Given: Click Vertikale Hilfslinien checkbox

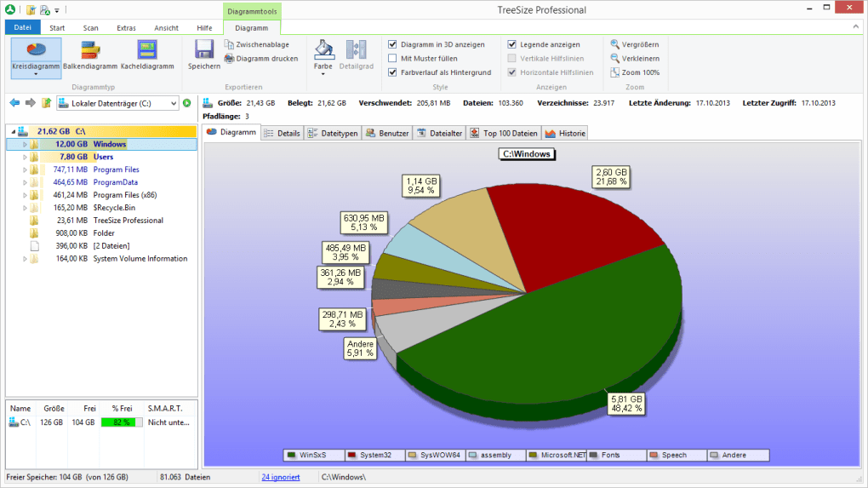Looking at the screenshot, I should click(512, 58).
